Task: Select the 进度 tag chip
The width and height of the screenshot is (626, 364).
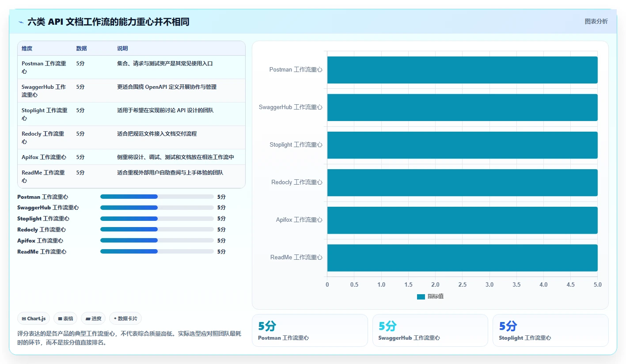Action: [x=93, y=318]
